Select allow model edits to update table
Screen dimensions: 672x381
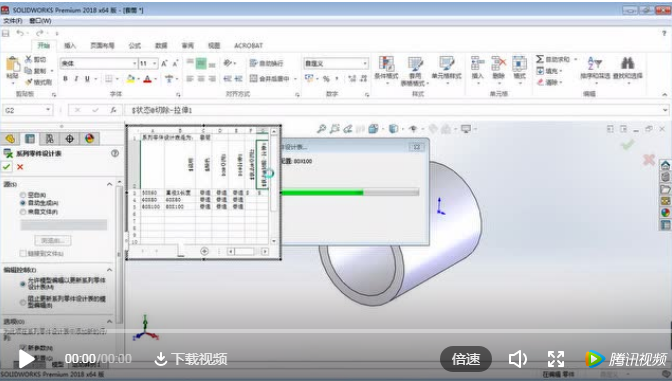[x=23, y=284]
